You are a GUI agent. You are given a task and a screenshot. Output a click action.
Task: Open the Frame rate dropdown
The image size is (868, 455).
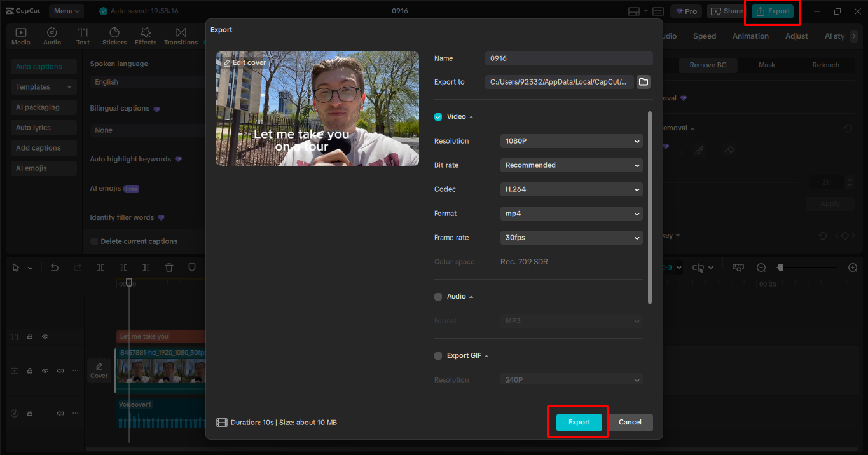[x=570, y=237]
